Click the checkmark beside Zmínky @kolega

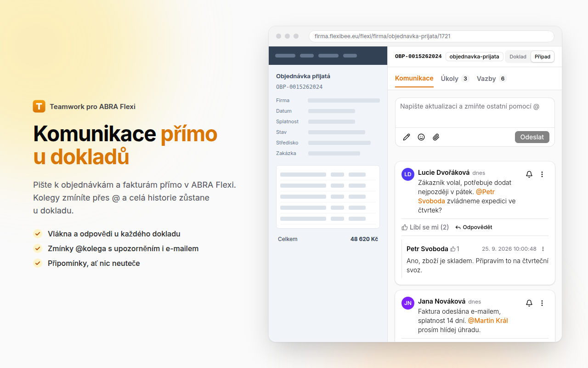(38, 248)
